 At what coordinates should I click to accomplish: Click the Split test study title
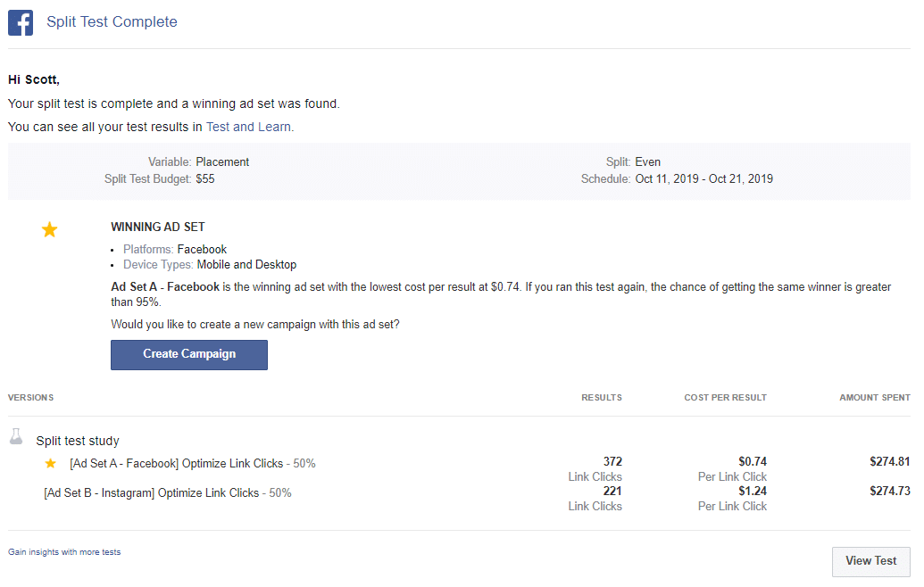(77, 441)
